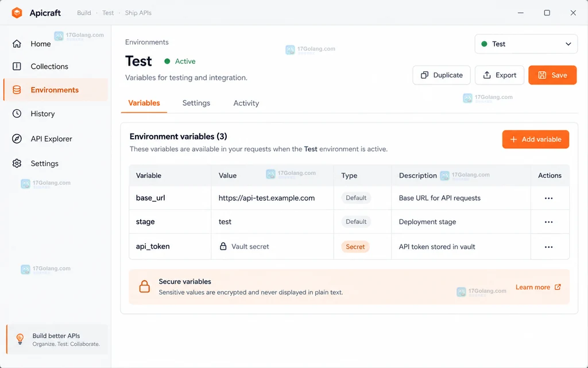The image size is (588, 368).
Task: Click the lightbulb icon in tips card
Action: (x=20, y=339)
